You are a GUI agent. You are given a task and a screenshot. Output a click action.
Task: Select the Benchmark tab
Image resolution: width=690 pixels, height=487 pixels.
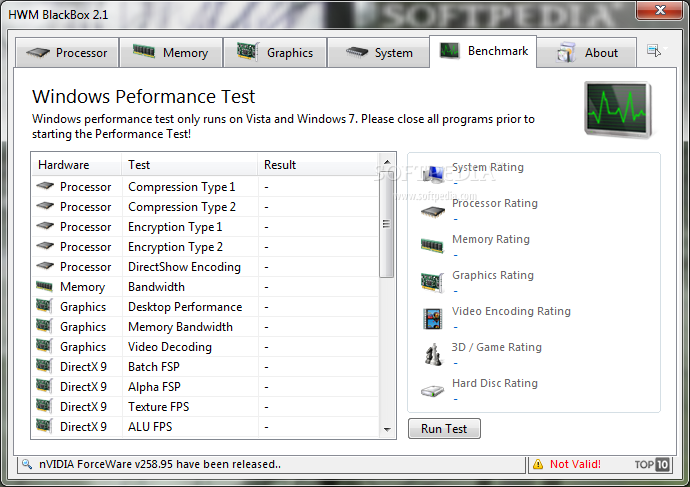[x=483, y=51]
